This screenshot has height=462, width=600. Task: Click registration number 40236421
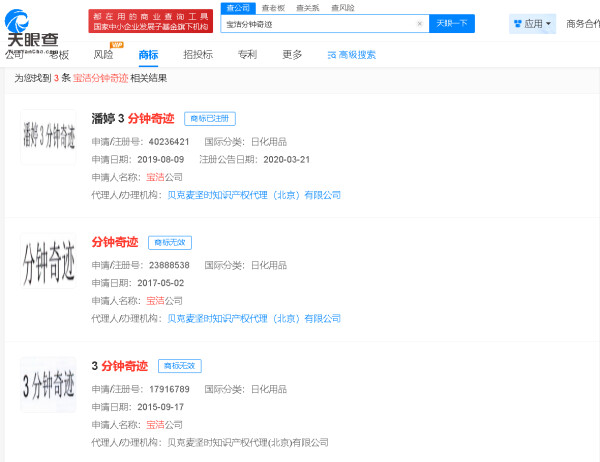[x=169, y=142]
